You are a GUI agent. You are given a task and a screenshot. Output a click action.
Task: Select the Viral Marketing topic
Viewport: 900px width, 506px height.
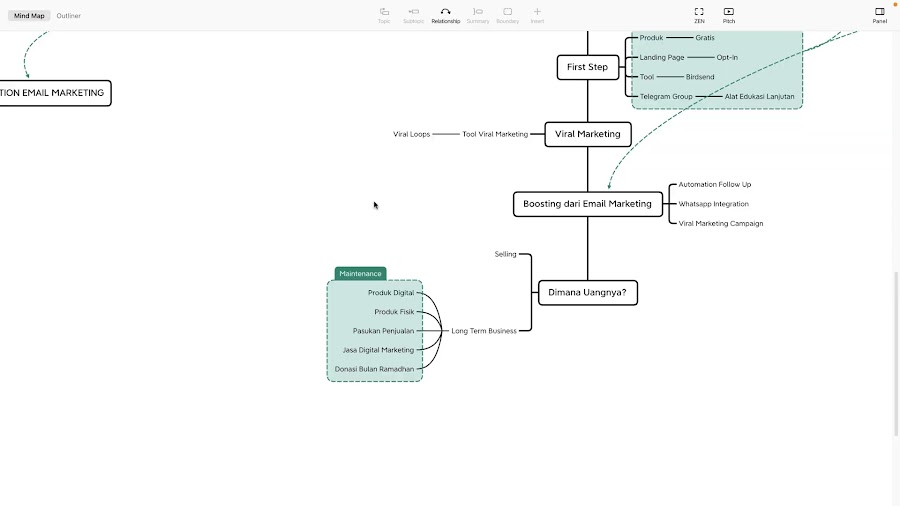[588, 134]
